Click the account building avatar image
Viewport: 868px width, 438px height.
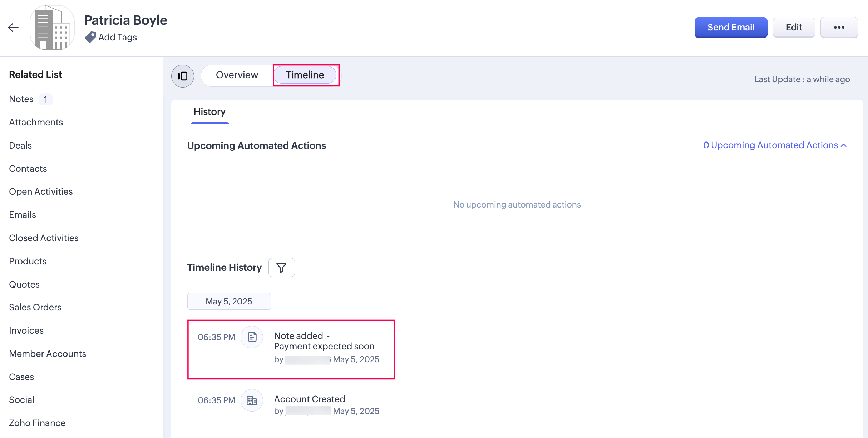point(52,28)
